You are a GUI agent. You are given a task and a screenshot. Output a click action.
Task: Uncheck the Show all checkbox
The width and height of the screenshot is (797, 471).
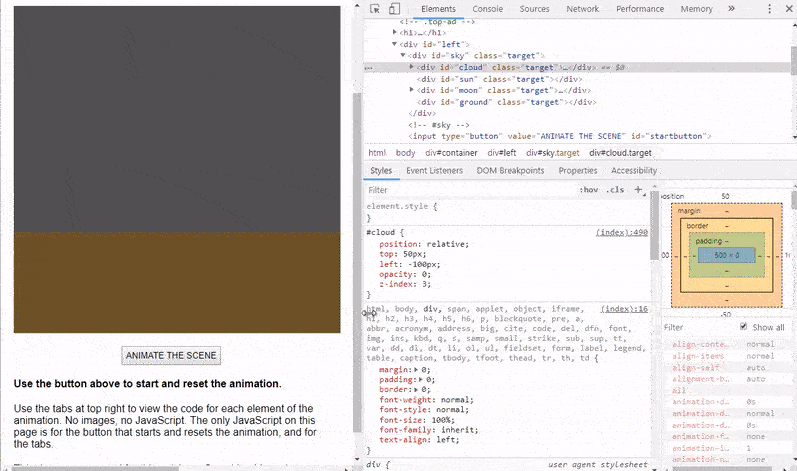pos(742,327)
